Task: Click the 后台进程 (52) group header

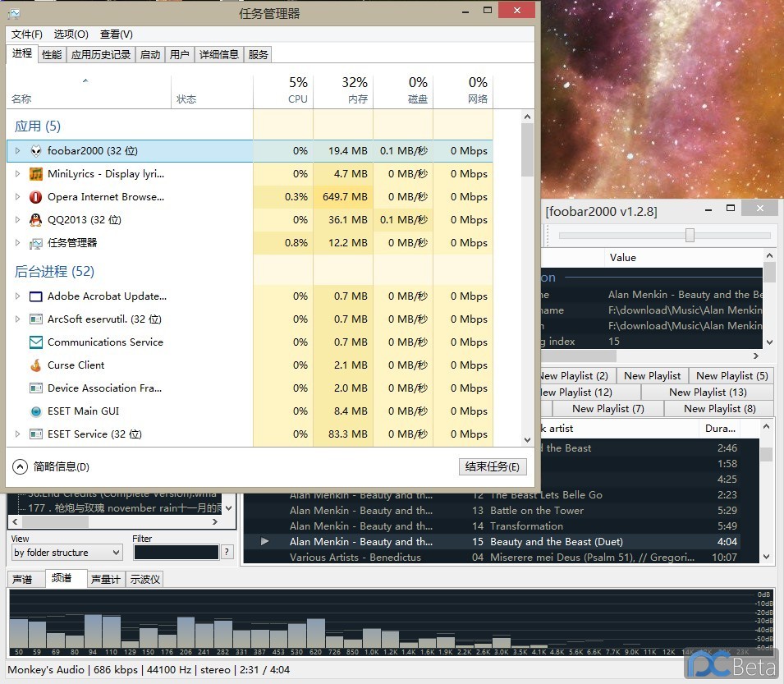Action: point(54,272)
